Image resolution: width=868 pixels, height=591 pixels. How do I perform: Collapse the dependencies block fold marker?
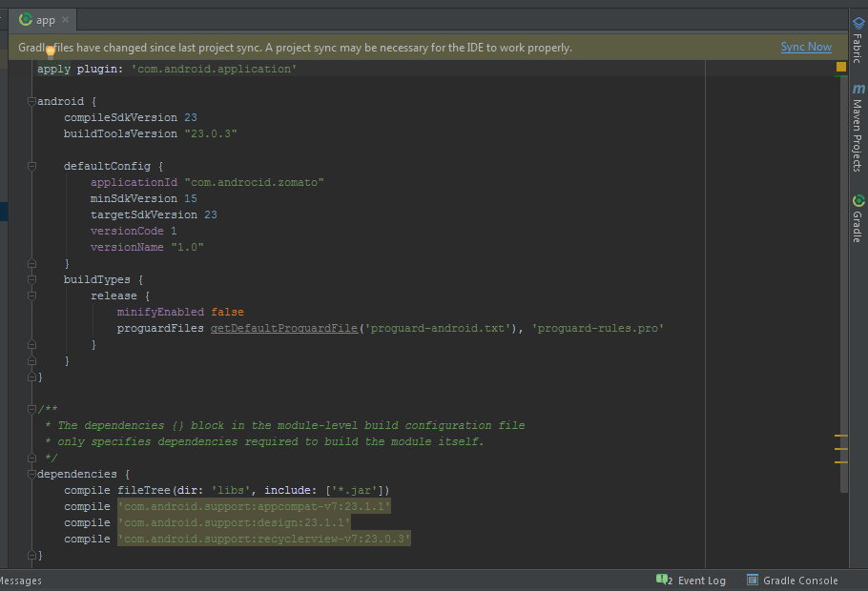[31, 474]
